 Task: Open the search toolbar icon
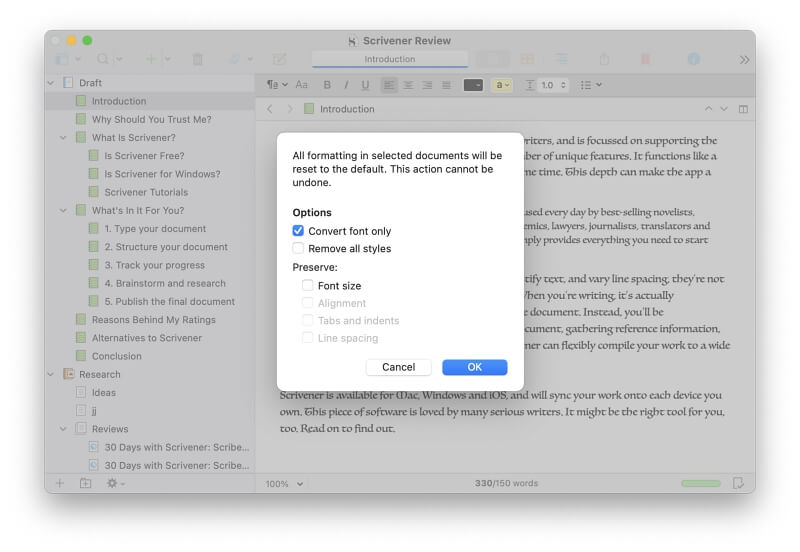point(103,59)
